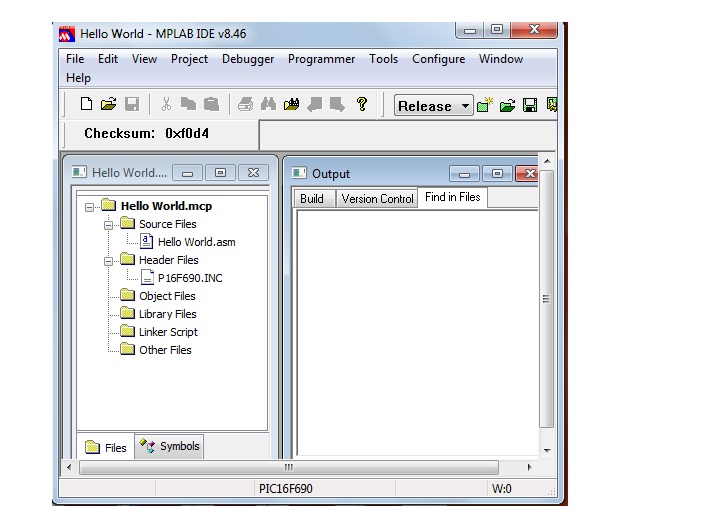
Task: Click the Find binoculars icon
Action: tap(269, 104)
